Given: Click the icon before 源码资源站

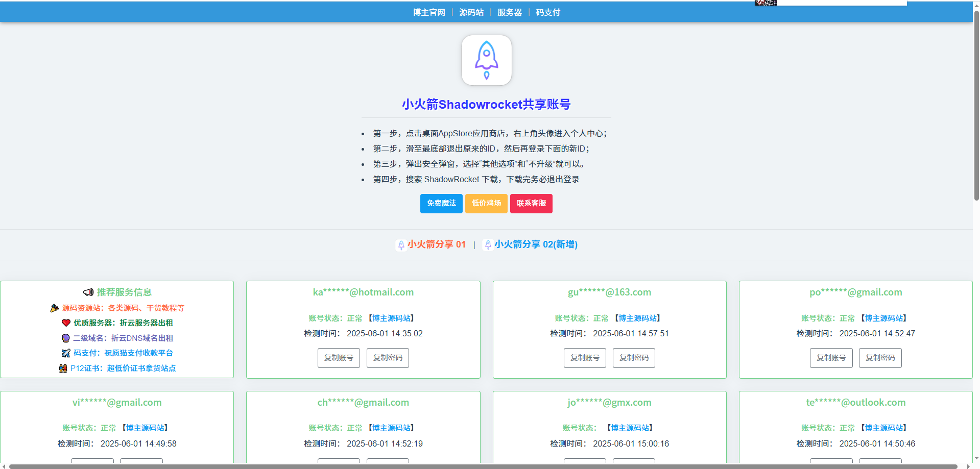Looking at the screenshot, I should pos(54,308).
